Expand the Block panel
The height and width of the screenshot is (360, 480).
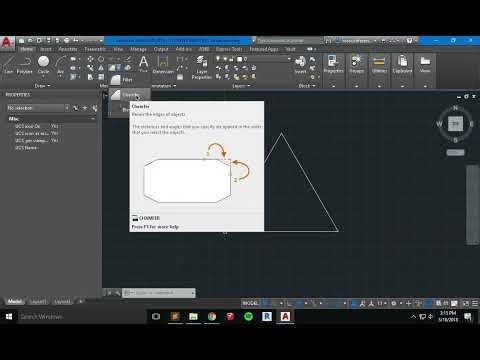[306, 86]
